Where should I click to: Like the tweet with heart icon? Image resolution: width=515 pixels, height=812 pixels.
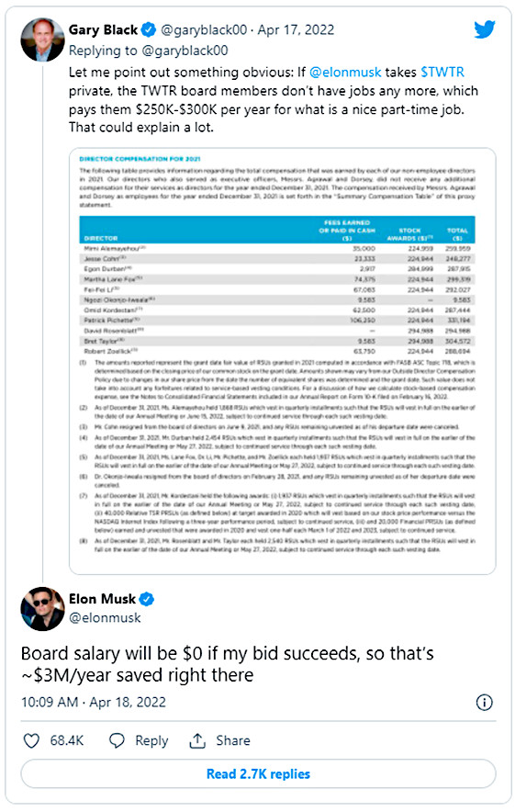[x=31, y=740]
